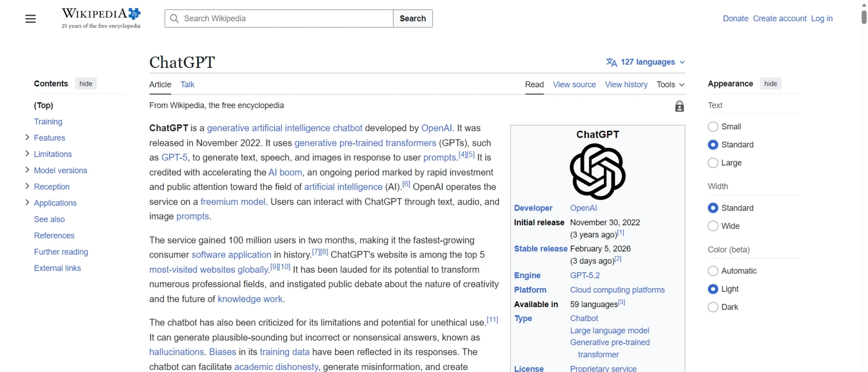Open the AI boom link
This screenshot has height=372, width=868.
(x=285, y=172)
